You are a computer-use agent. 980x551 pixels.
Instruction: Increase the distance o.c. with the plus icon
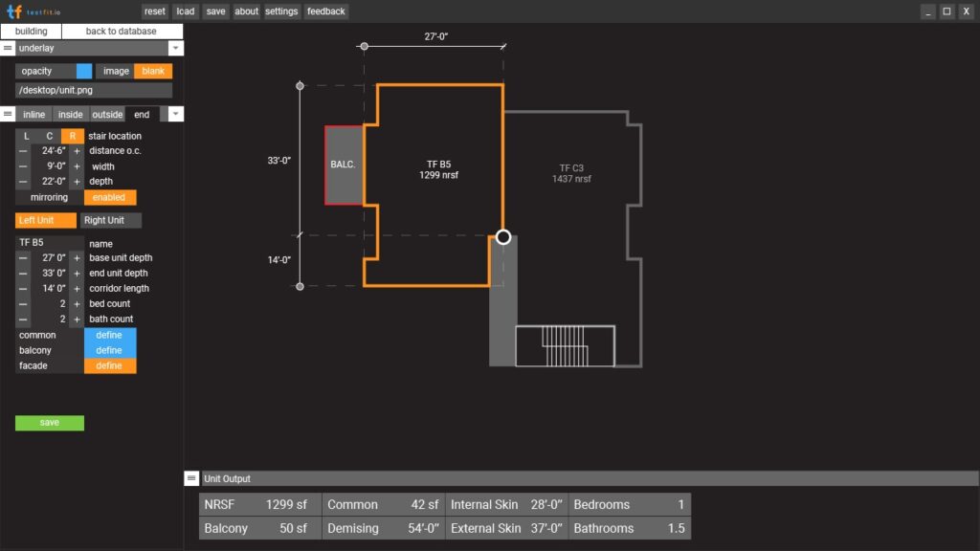(x=75, y=150)
